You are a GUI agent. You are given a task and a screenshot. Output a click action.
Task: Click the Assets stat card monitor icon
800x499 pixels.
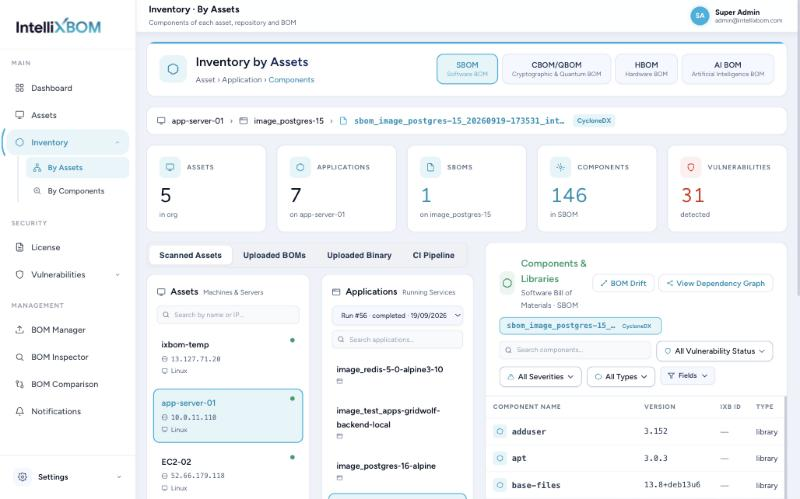pos(170,167)
